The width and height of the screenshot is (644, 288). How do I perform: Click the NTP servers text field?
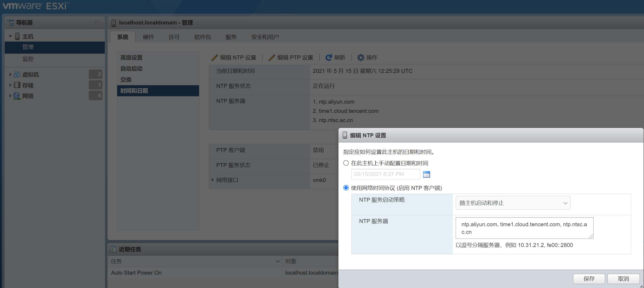(524, 228)
